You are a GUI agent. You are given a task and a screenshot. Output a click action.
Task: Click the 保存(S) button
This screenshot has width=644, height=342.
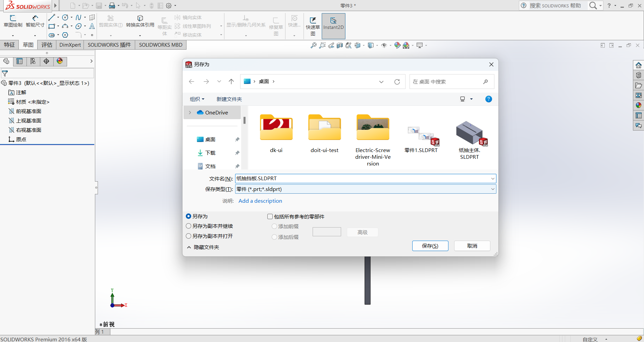click(430, 246)
